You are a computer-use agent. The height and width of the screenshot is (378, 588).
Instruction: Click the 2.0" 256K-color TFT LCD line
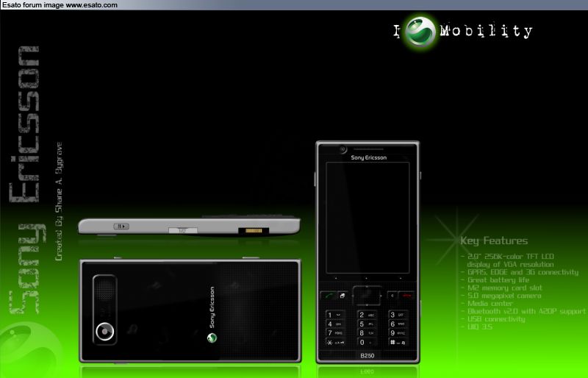pyautogui.click(x=511, y=257)
